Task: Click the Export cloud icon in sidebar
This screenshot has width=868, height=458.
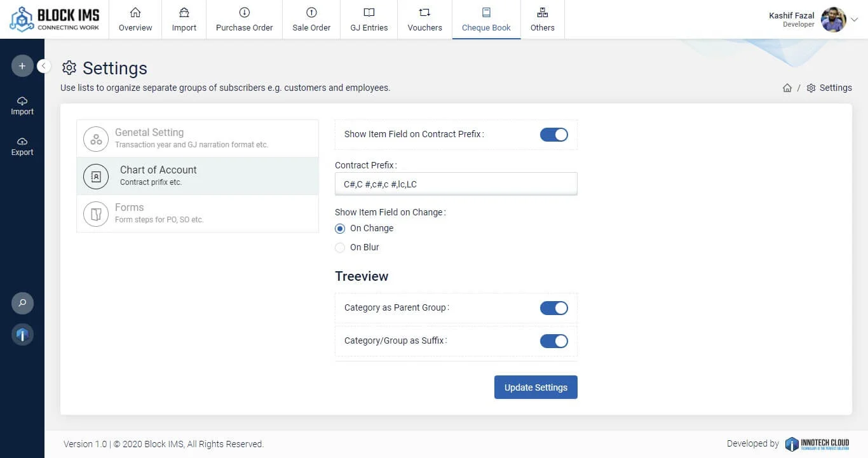Action: pos(22,142)
